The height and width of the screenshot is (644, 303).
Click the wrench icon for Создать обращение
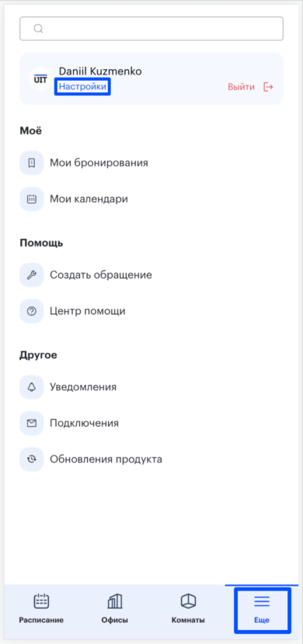32,275
